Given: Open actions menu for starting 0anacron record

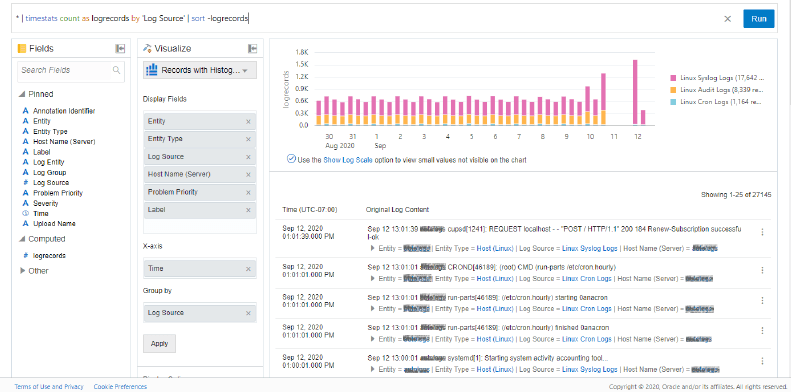Looking at the screenshot, I should [x=762, y=301].
